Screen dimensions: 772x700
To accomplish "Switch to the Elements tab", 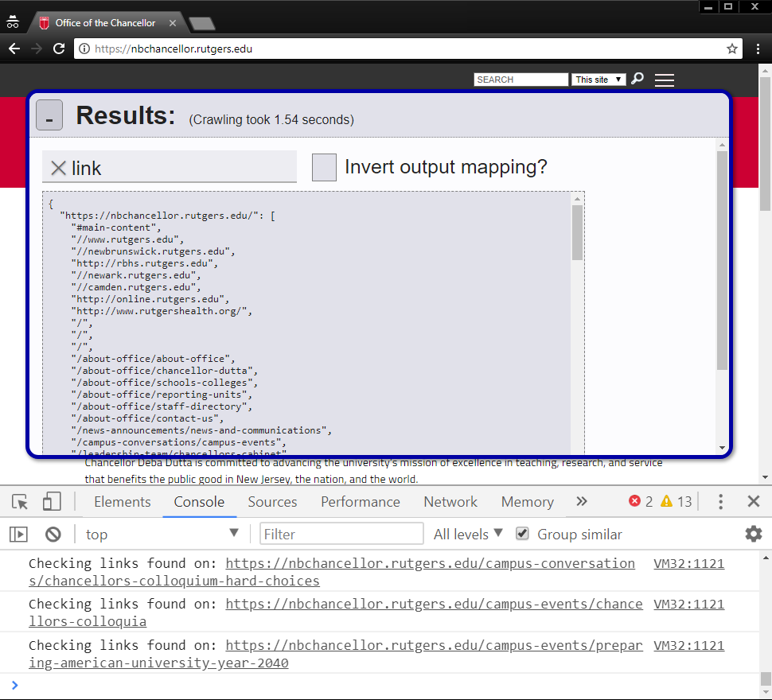I will [x=122, y=502].
